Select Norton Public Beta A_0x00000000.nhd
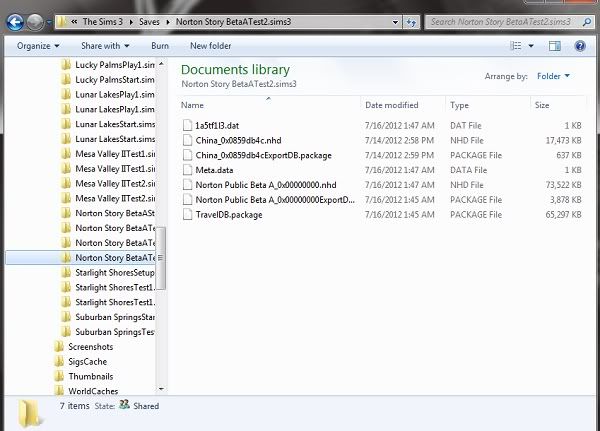Viewport: 600px width, 431px height. 266,185
